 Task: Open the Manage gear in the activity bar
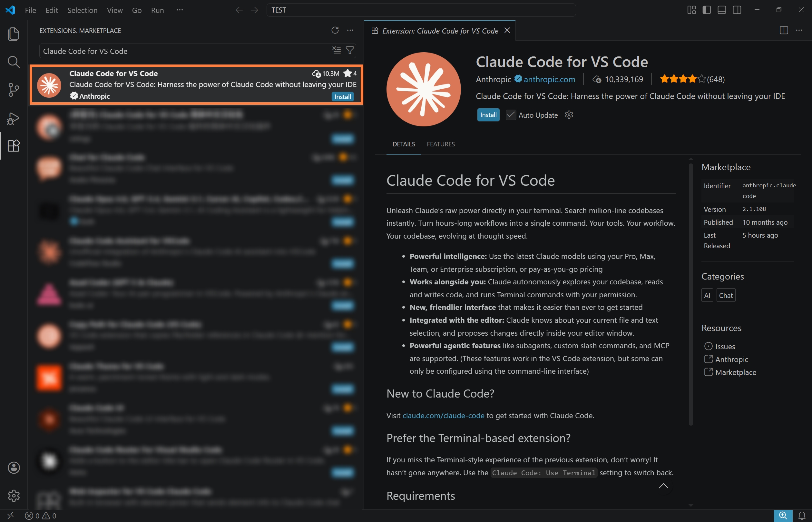14,496
